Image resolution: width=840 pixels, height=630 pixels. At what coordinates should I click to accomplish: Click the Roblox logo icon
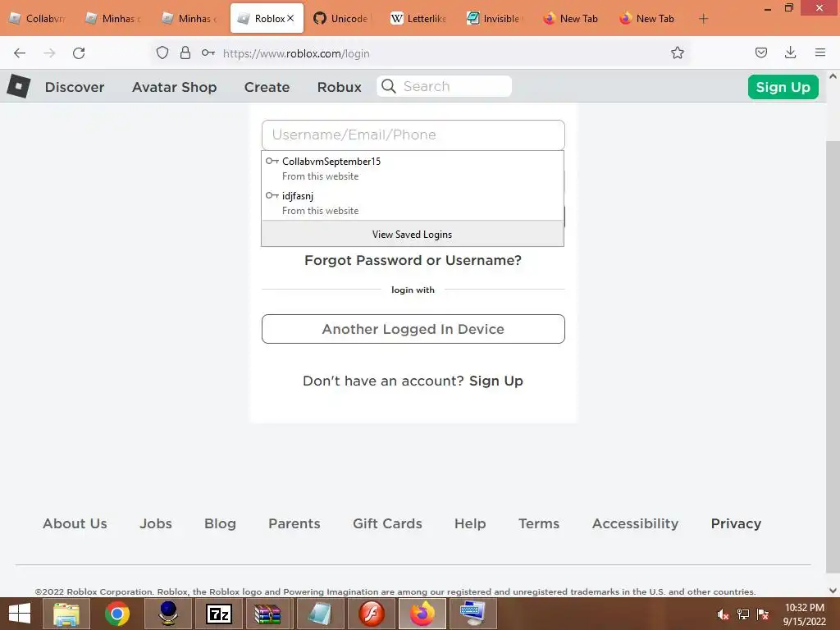click(19, 86)
